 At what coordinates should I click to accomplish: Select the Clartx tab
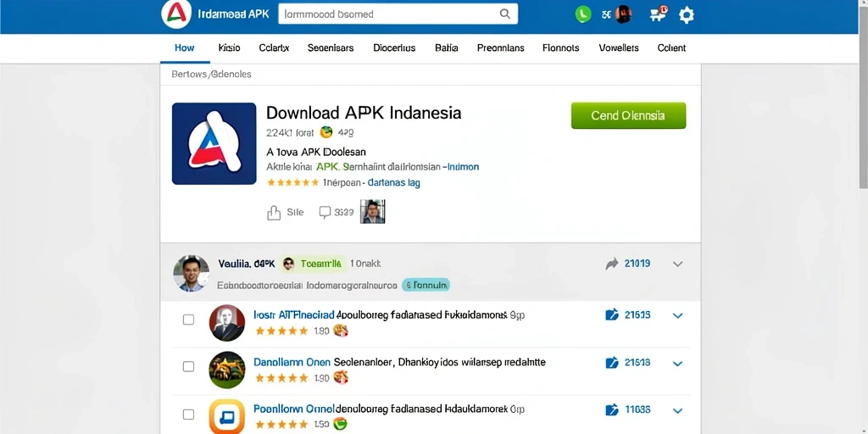(274, 48)
